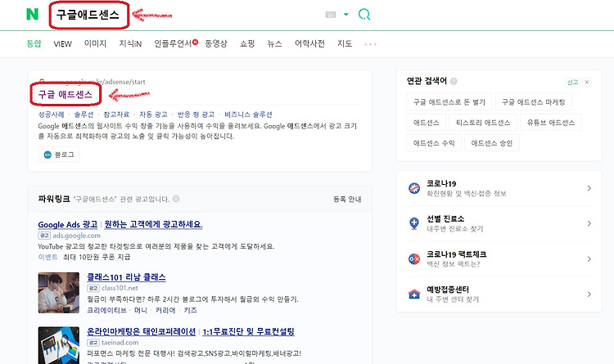Expand the search history dropdown arrow
This screenshot has height=364, width=614.
pyautogui.click(x=345, y=15)
